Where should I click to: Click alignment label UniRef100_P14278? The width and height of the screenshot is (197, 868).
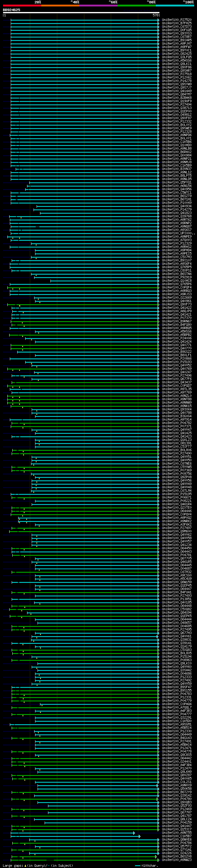click(177, 81)
